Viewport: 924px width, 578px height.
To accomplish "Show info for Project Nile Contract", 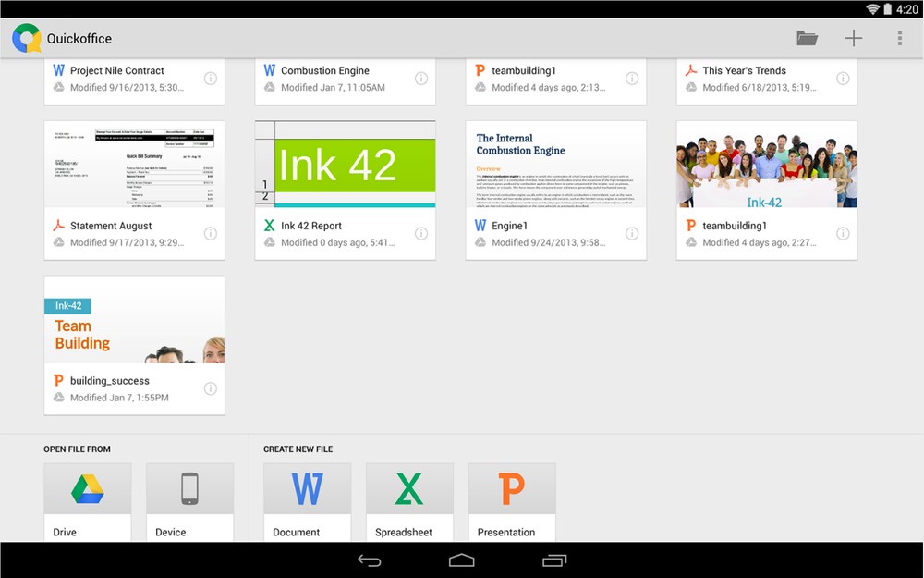I will (211, 79).
